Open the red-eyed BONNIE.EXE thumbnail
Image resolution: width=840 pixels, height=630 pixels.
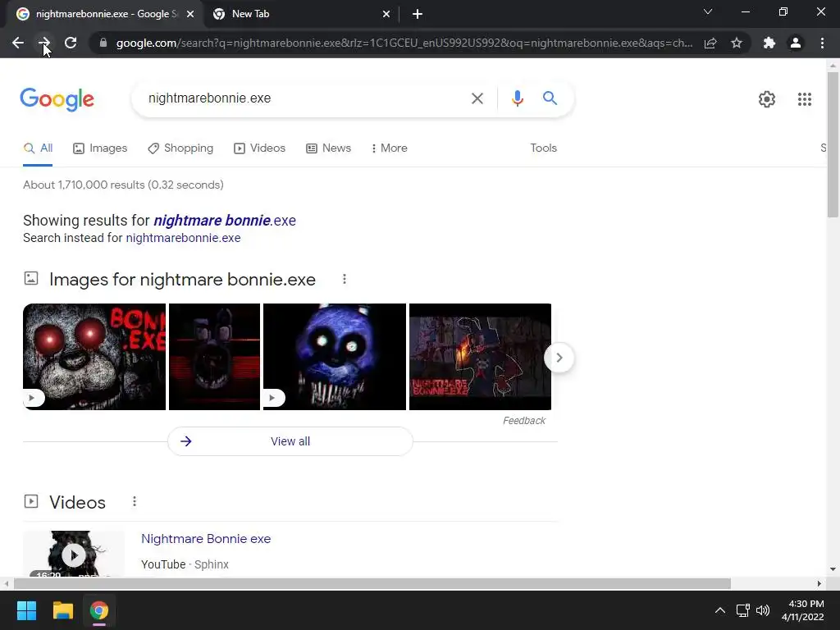[x=94, y=357]
